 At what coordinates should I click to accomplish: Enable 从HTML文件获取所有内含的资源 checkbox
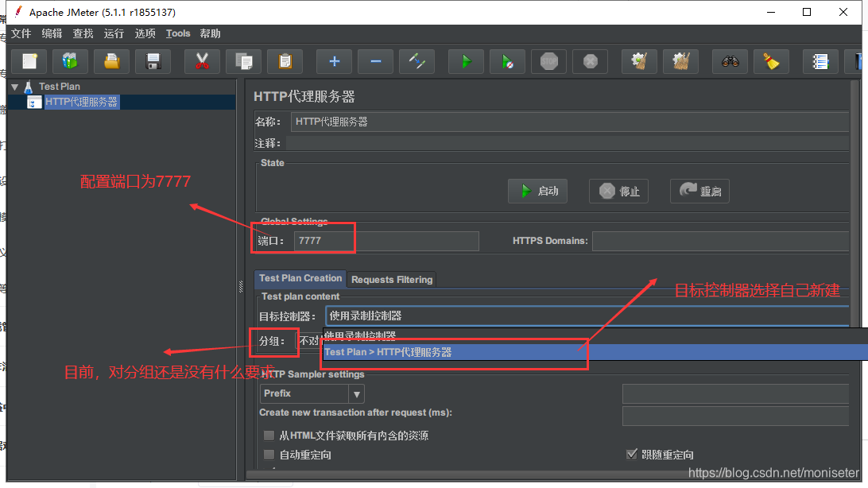coord(269,436)
